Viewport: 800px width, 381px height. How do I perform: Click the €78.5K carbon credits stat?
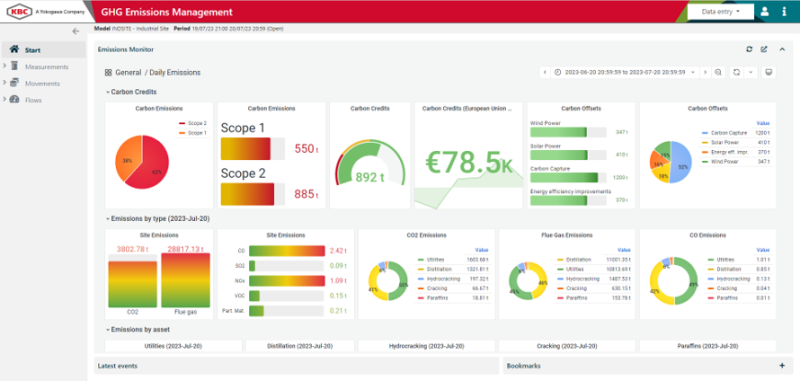tap(468, 162)
